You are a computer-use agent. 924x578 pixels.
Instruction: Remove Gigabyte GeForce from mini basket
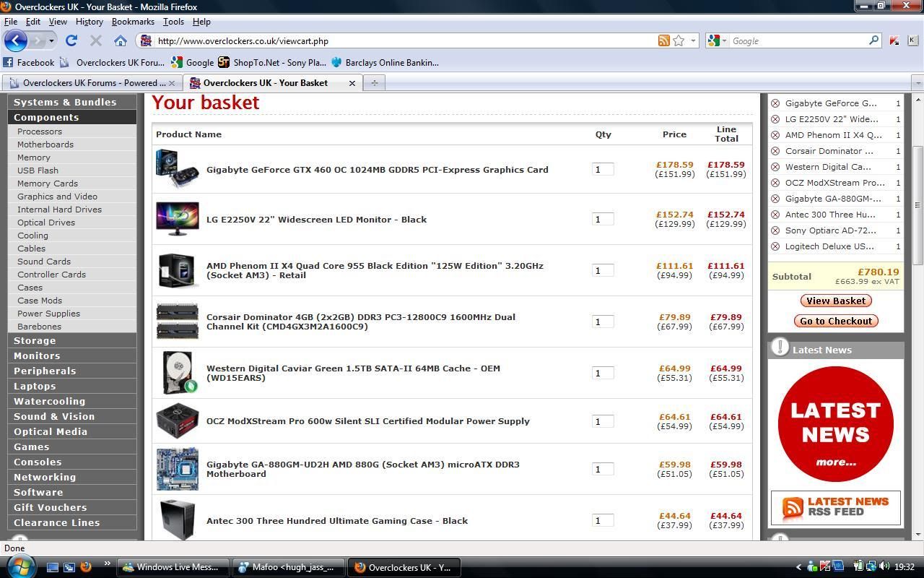pos(775,103)
